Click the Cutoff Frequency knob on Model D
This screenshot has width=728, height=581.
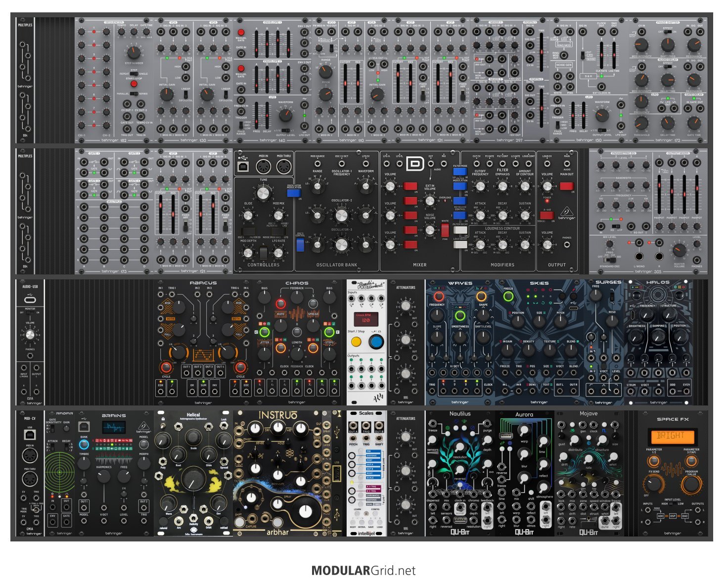click(x=480, y=186)
